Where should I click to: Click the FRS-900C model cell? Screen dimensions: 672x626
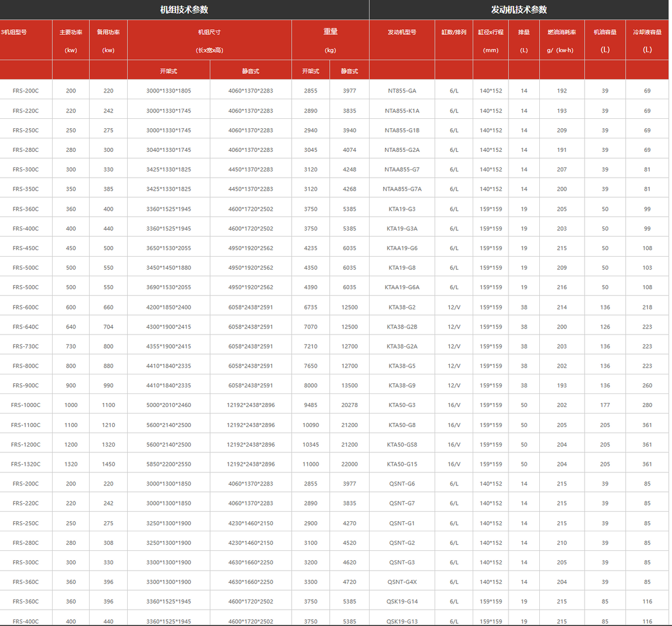(26, 386)
